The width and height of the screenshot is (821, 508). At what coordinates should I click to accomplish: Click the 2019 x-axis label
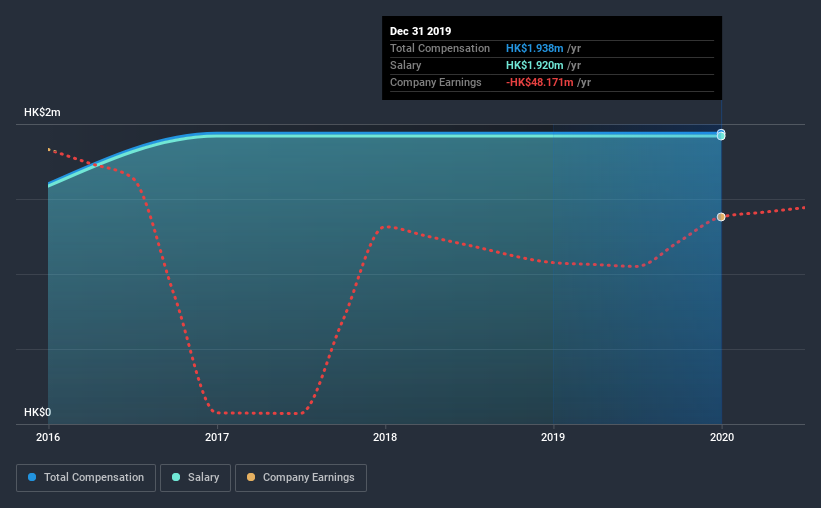coord(553,437)
